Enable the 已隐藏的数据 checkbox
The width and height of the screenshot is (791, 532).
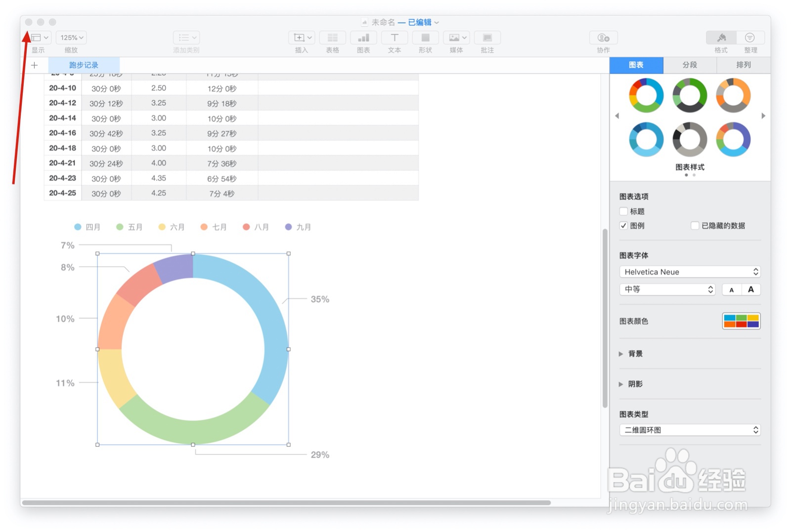pyautogui.click(x=695, y=226)
